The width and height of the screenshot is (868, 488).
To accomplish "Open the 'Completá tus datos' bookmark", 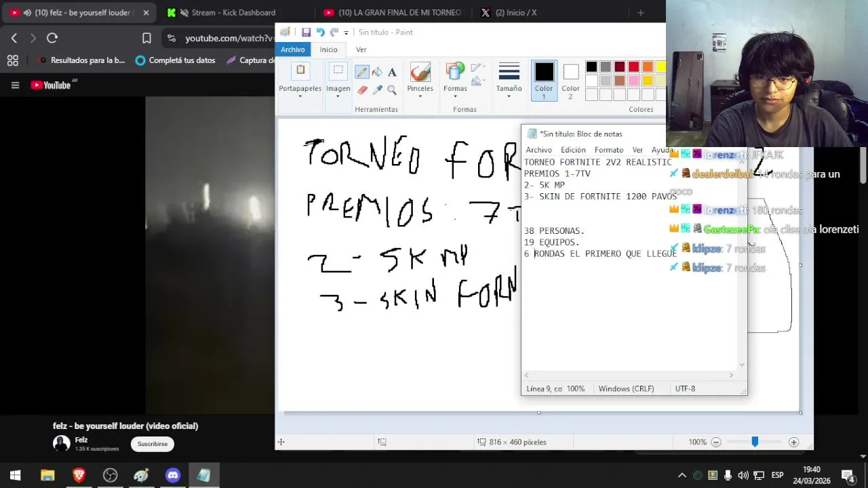I will pos(175,60).
